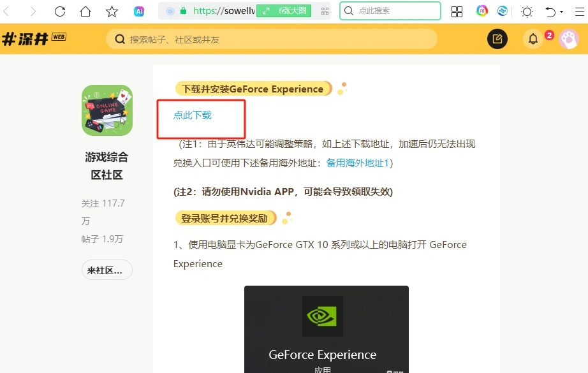
Task: Click the 帖子 1.9万 post count
Action: [102, 239]
